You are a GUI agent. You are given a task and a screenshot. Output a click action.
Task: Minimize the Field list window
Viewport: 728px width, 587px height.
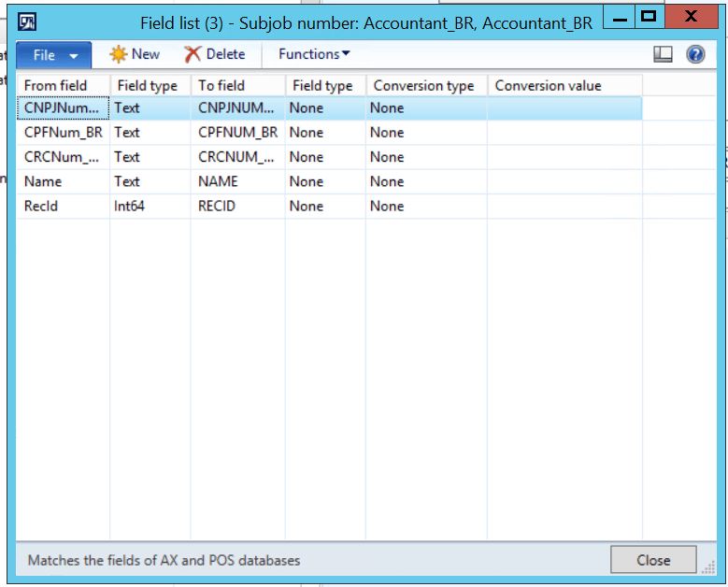[x=620, y=17]
